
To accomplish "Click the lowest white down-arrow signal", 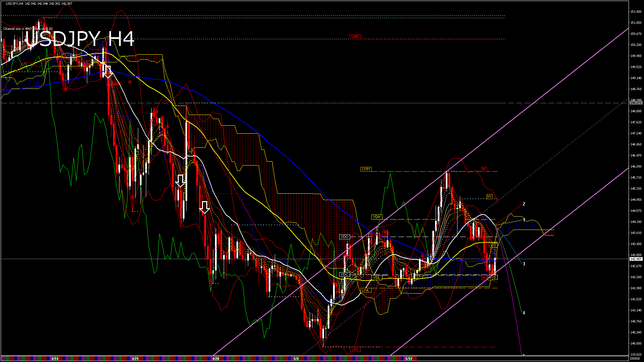I will click(x=204, y=207).
